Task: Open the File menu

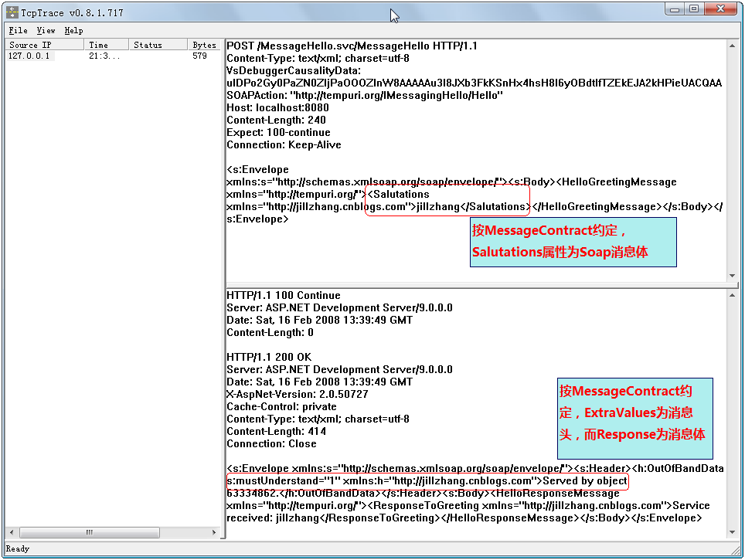Action: [18, 31]
